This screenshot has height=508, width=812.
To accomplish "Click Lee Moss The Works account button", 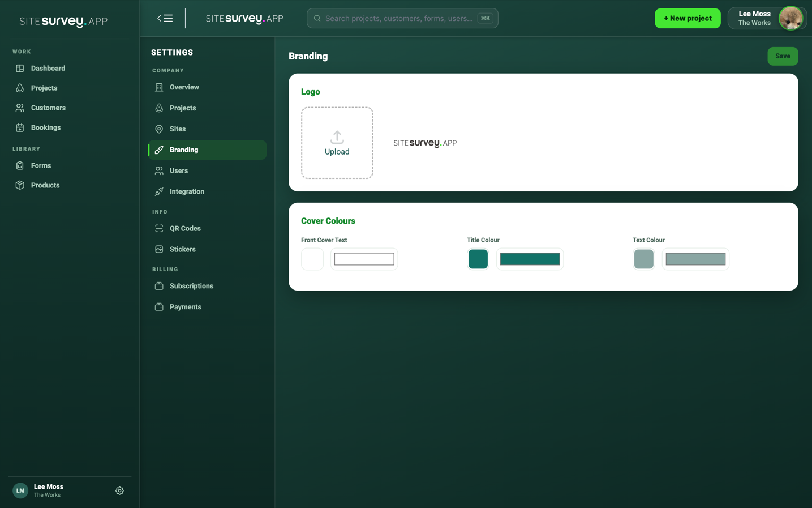I will pyautogui.click(x=767, y=18).
